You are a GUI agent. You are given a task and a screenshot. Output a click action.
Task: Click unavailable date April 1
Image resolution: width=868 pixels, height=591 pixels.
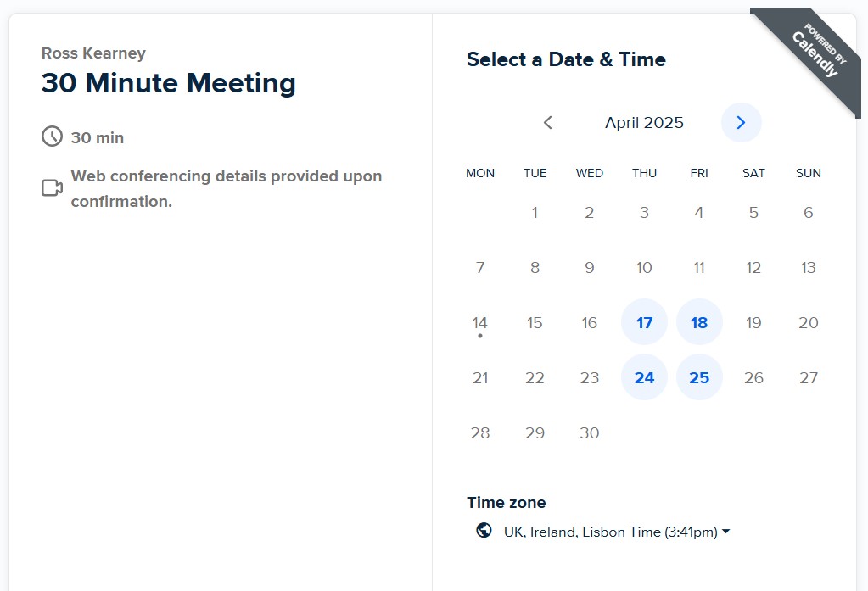(535, 213)
